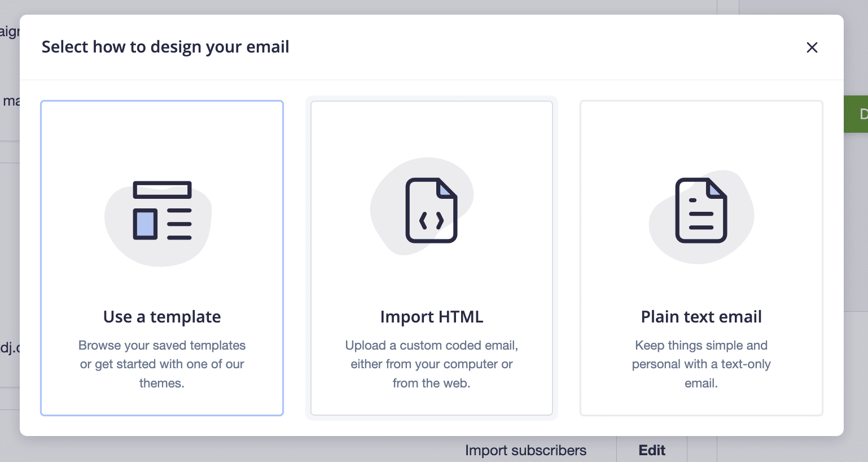Choose the "Use a template" heading
The height and width of the screenshot is (462, 868).
162,317
